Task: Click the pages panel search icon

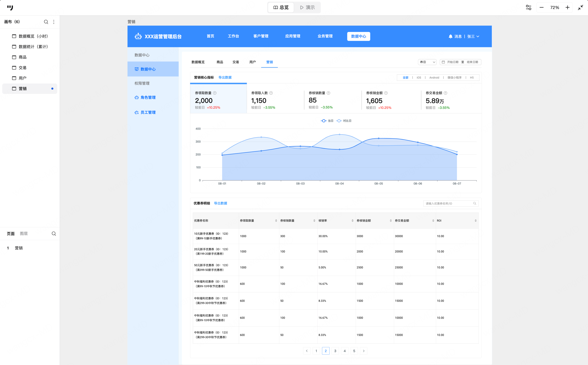Action: 54,234
